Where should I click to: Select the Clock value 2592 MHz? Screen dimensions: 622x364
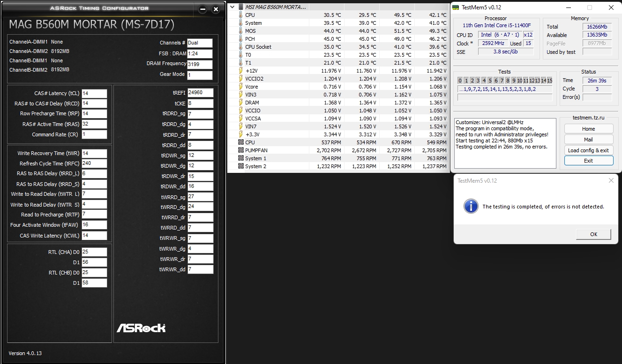pyautogui.click(x=493, y=43)
